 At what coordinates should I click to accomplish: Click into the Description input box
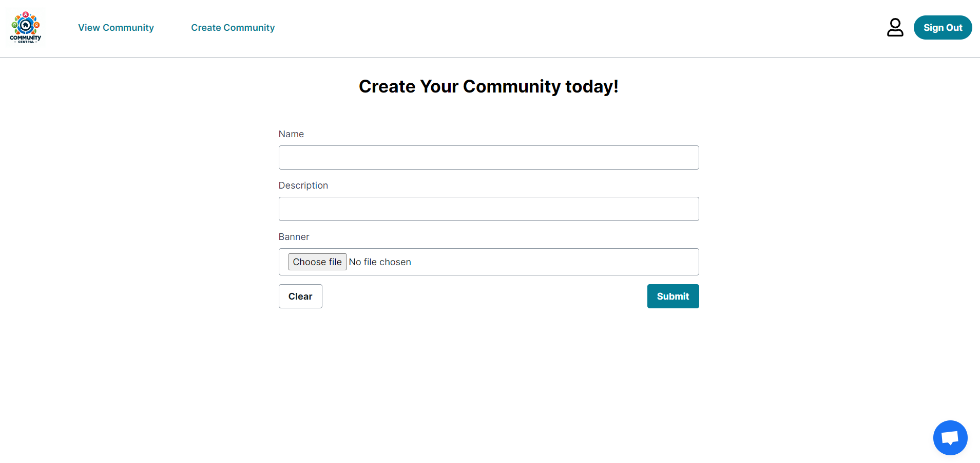click(x=488, y=209)
